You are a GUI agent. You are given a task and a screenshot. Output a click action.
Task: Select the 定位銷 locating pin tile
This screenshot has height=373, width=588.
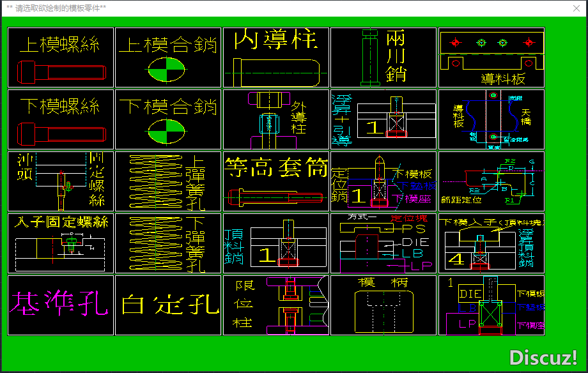coord(383,181)
